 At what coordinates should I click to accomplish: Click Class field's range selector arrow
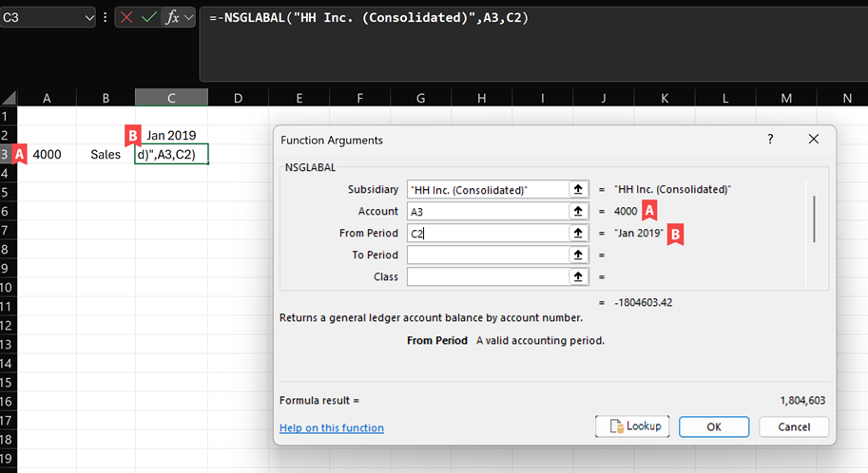[x=578, y=276]
